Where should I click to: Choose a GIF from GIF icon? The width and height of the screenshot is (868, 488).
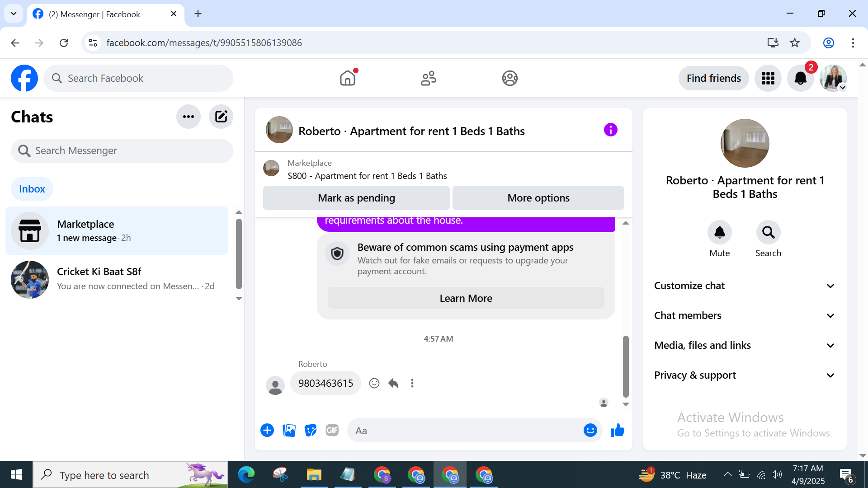point(332,430)
